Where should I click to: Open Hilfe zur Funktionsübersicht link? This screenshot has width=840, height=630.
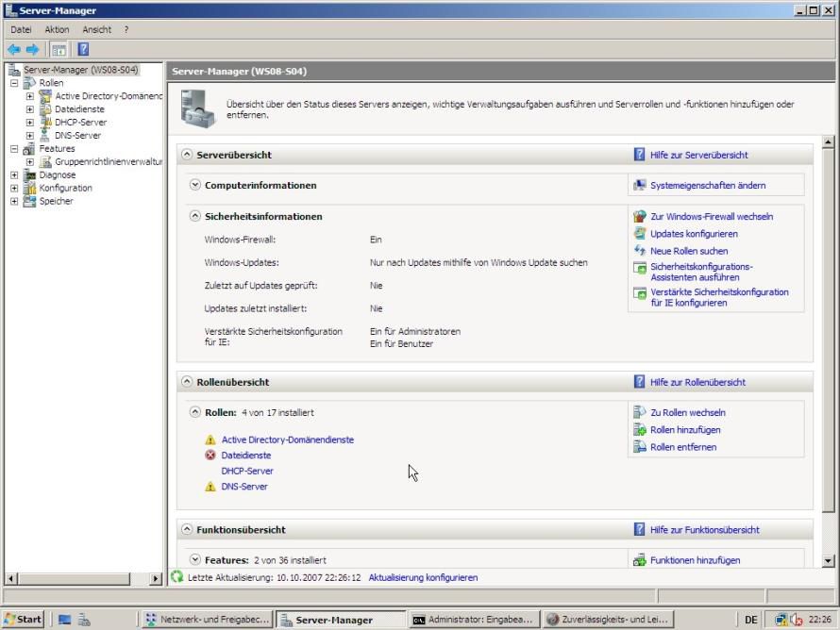[x=704, y=530]
